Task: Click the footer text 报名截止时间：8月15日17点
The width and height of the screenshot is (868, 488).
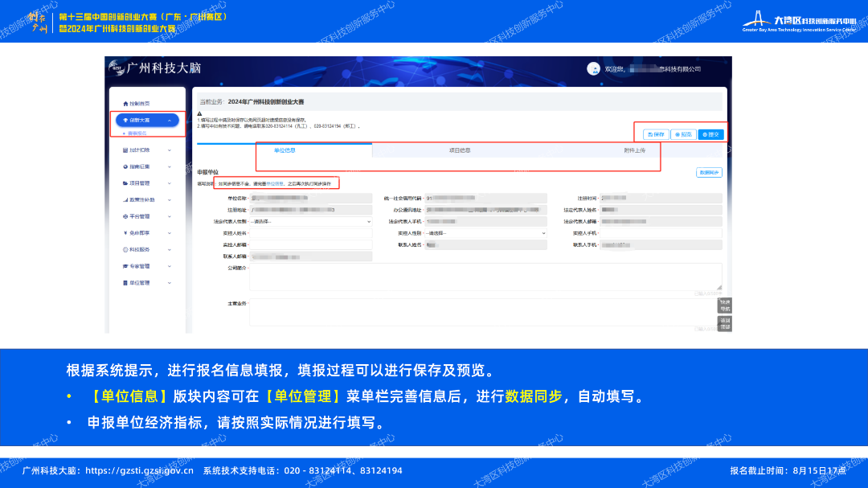Action: 788,471
